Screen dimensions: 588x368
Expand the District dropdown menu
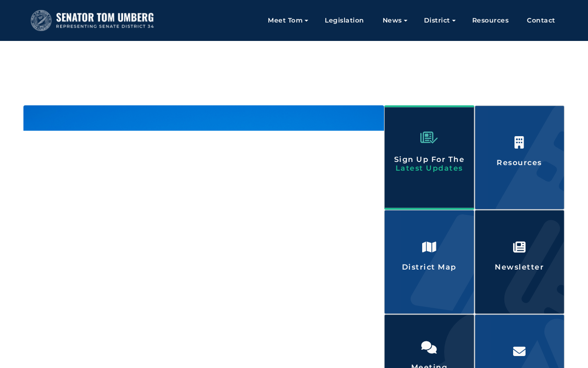point(440,20)
